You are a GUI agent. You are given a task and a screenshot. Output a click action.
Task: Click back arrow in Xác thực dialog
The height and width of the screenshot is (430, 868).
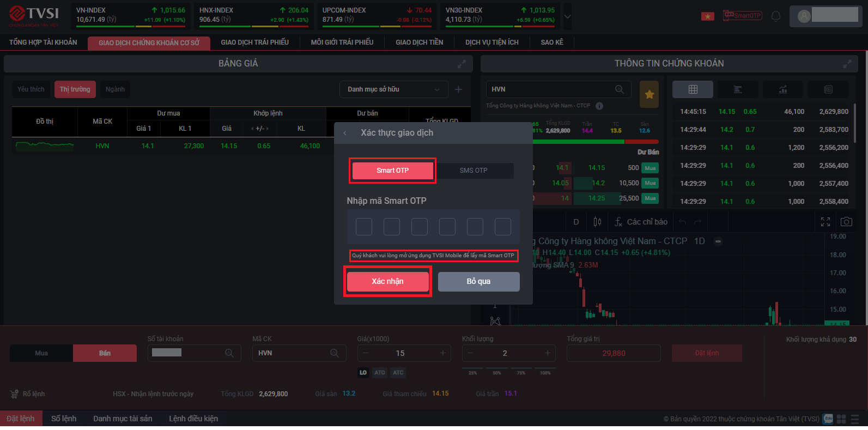(x=345, y=133)
